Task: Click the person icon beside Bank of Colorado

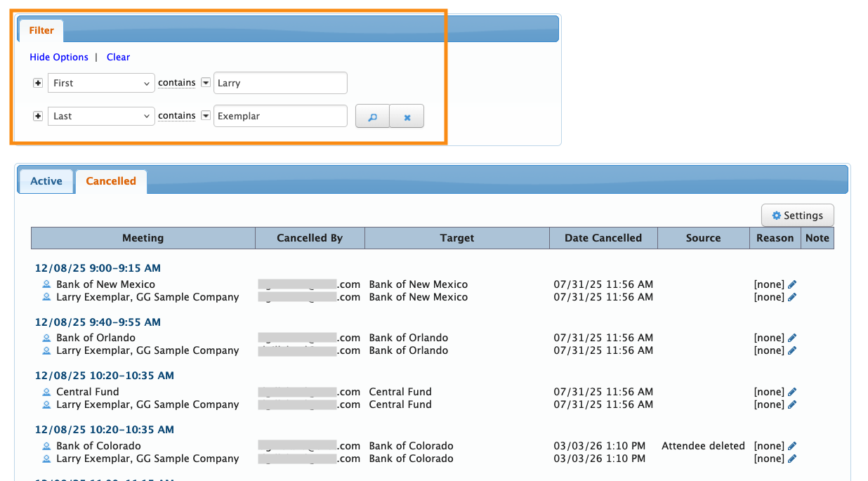Action: [x=46, y=446]
